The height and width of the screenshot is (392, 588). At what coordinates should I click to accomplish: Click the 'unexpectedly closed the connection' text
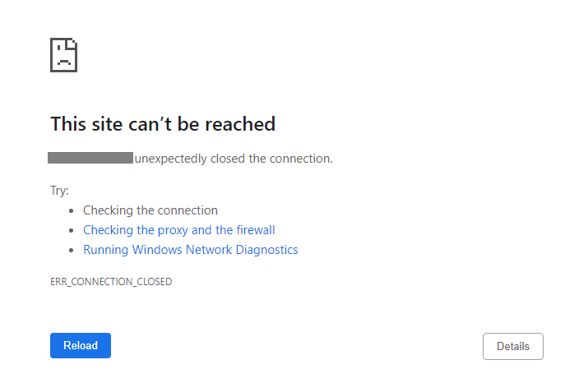coord(234,159)
